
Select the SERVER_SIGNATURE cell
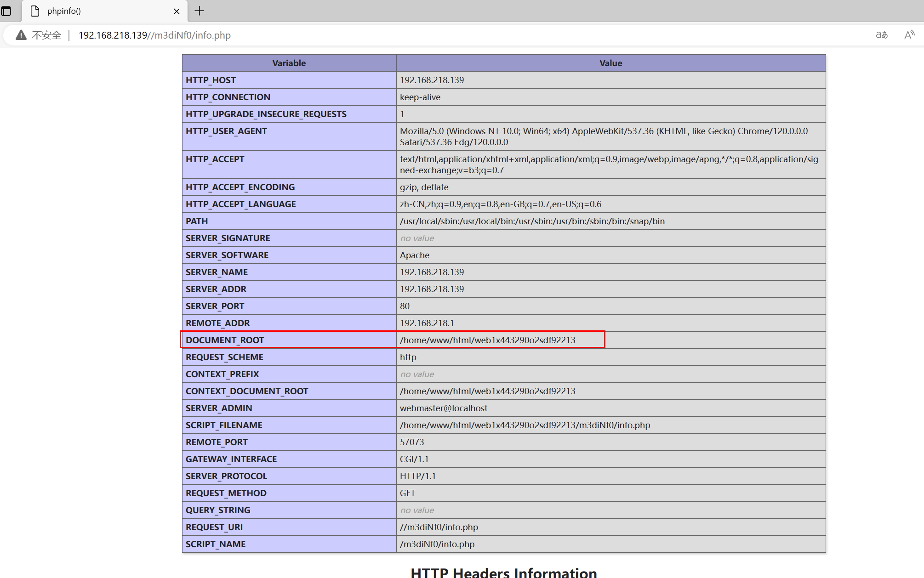tap(289, 238)
